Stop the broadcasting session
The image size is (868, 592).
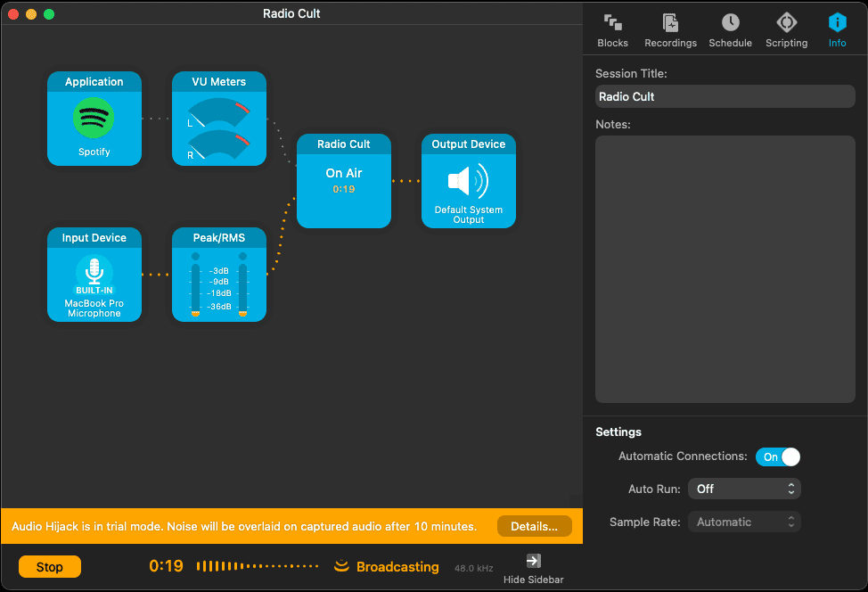pos(50,566)
